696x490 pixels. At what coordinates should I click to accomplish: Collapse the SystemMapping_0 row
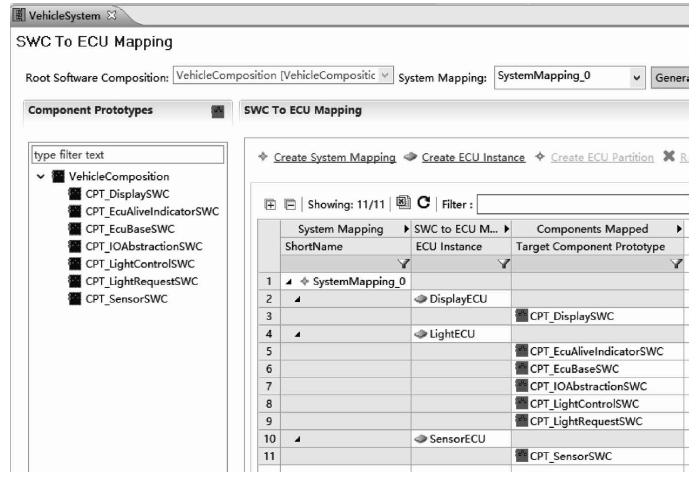pyautogui.click(x=291, y=282)
